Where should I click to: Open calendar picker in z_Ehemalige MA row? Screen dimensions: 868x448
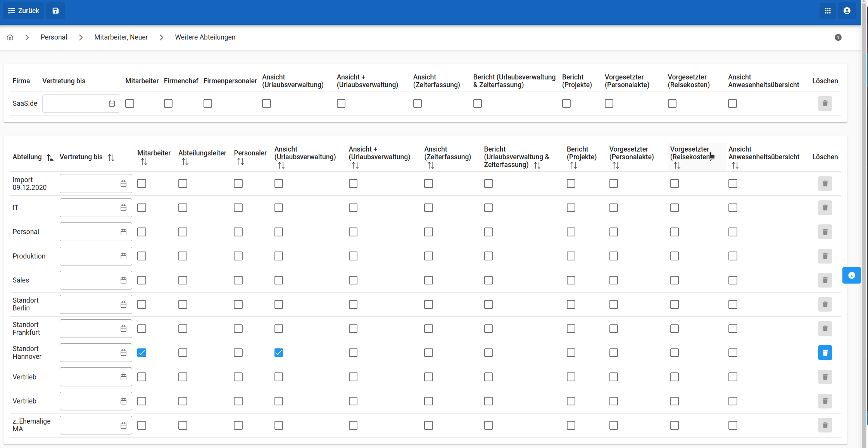click(x=123, y=425)
